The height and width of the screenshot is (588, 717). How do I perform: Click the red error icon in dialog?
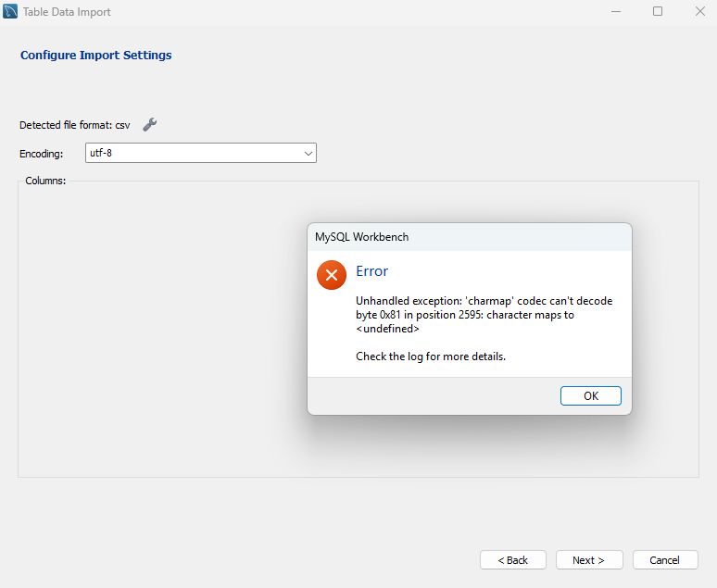[x=332, y=275]
